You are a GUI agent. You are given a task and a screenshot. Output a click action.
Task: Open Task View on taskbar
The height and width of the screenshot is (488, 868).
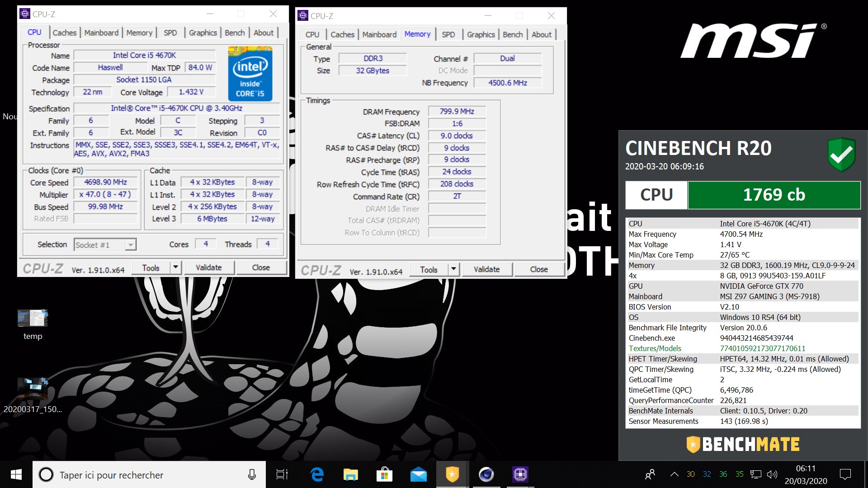(x=282, y=474)
